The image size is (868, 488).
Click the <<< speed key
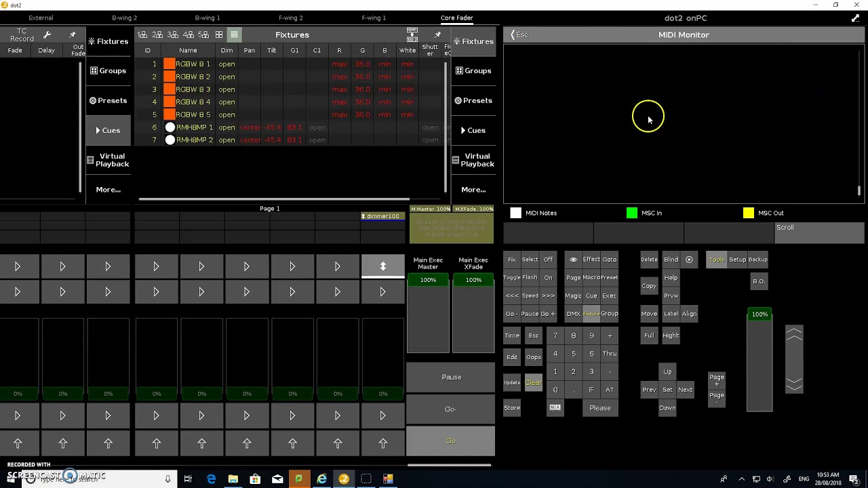pos(512,296)
